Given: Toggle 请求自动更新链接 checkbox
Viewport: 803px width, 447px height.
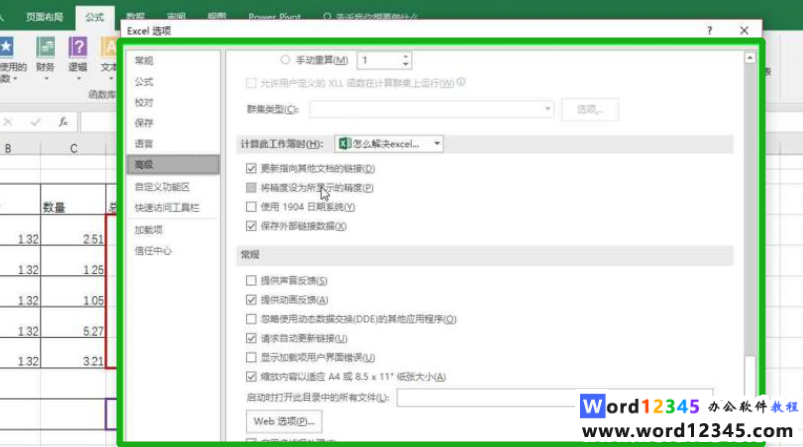Looking at the screenshot, I should point(251,338).
